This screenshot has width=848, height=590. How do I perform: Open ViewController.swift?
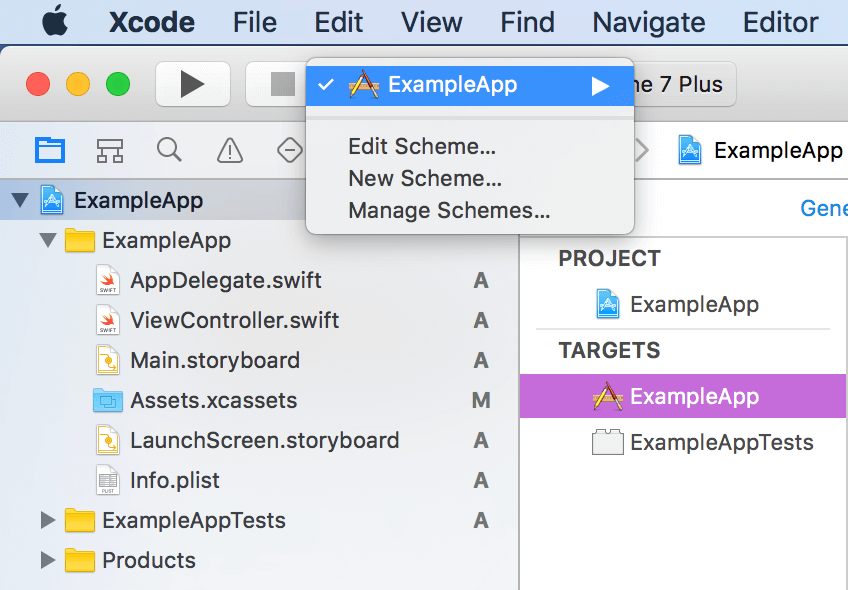pyautogui.click(x=235, y=320)
